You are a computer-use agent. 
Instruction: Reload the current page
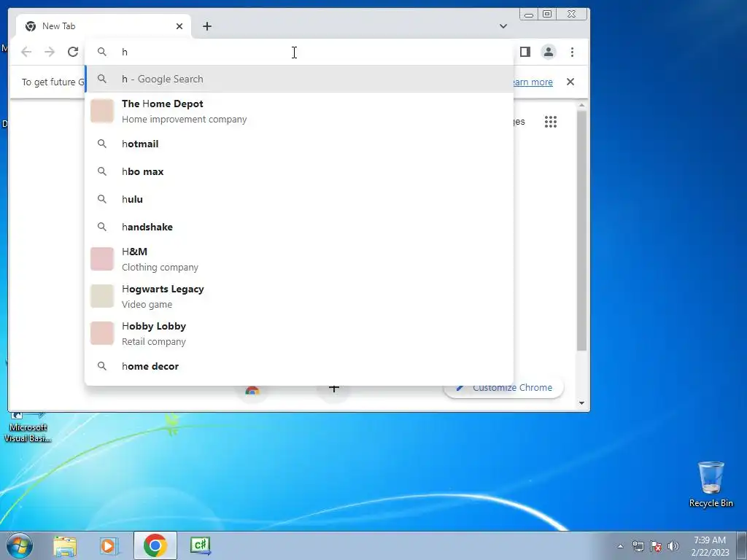(73, 52)
